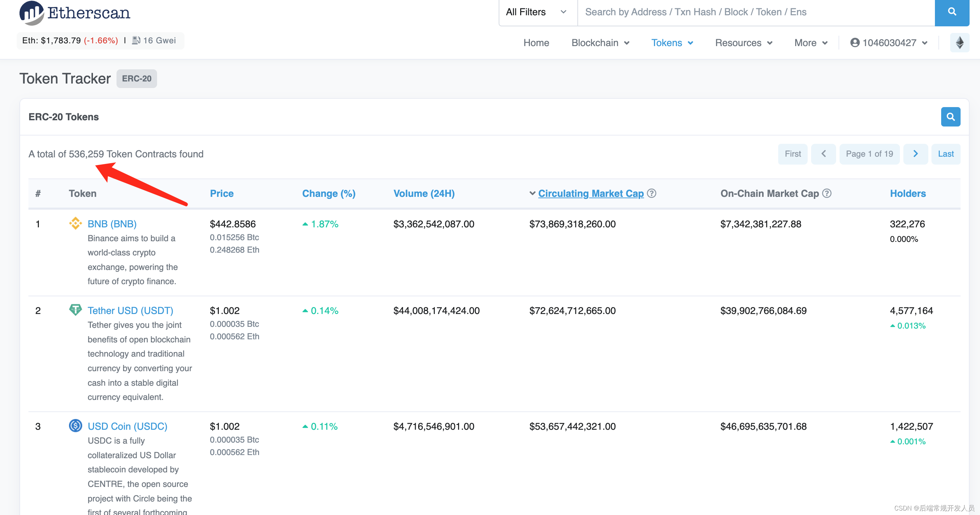Click the sort arrow beside Circulating Market Cap

(x=532, y=193)
